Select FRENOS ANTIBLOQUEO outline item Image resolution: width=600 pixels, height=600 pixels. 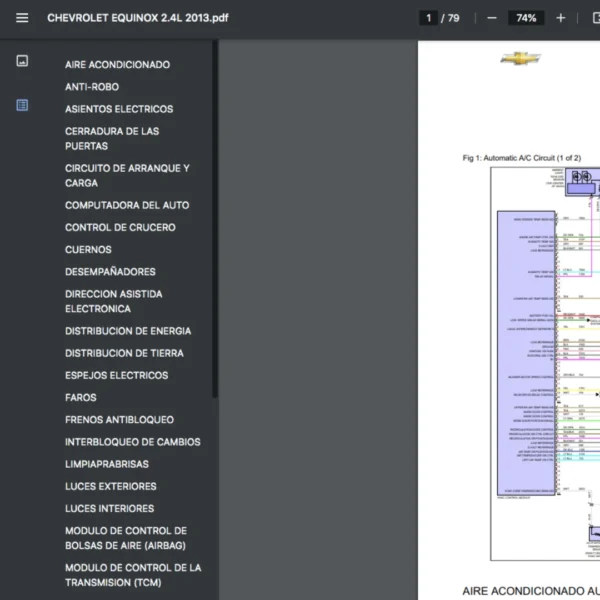tap(119, 420)
